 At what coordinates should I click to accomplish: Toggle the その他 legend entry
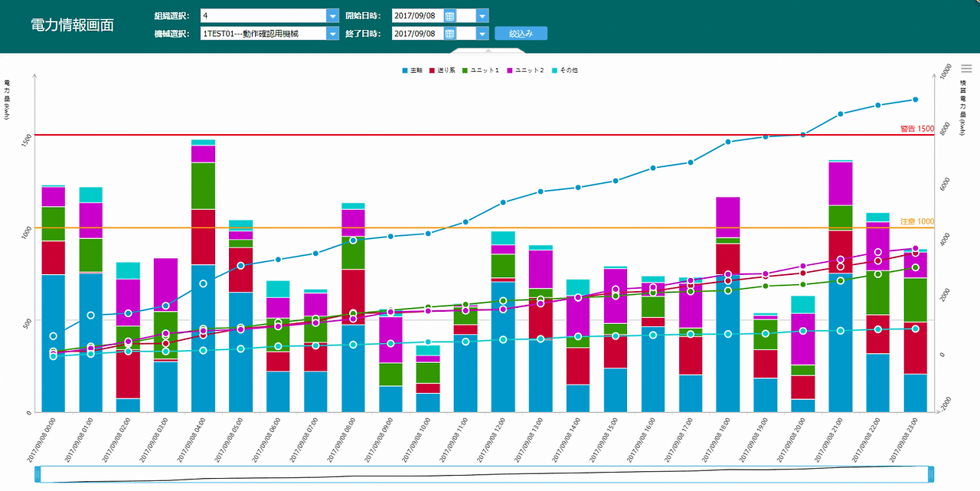tap(565, 70)
